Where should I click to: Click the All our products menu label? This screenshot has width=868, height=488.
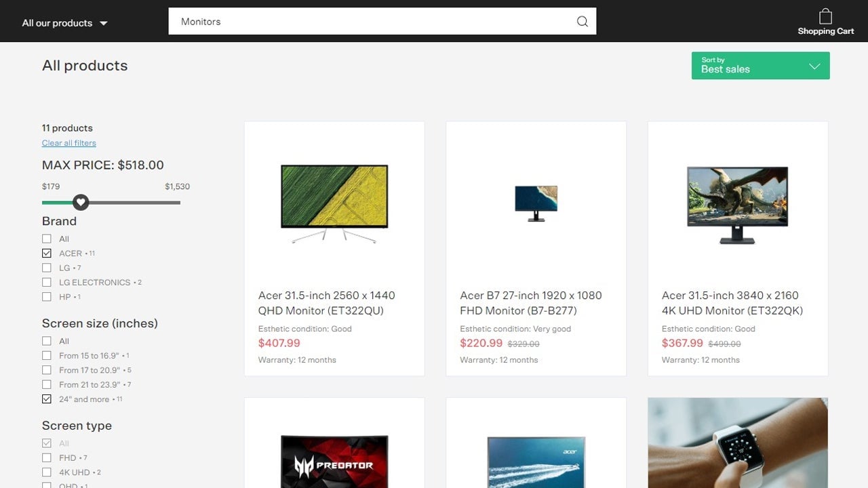[57, 23]
